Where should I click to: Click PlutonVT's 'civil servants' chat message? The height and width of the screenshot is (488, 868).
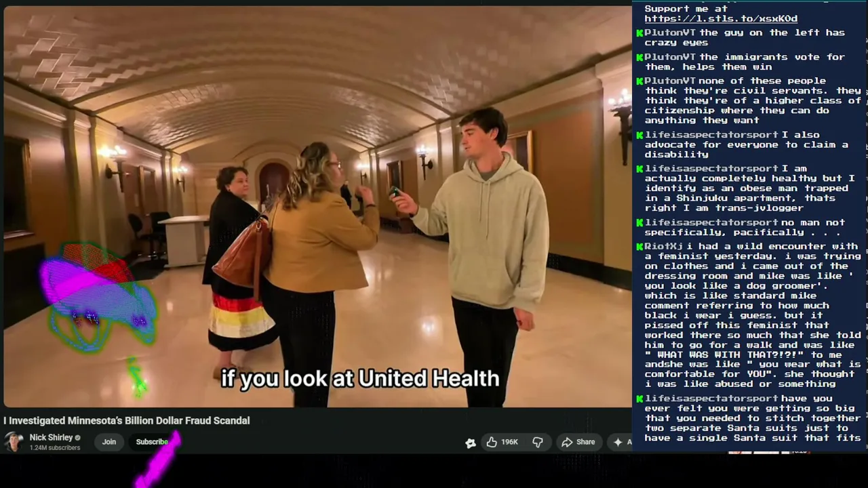[x=749, y=100]
